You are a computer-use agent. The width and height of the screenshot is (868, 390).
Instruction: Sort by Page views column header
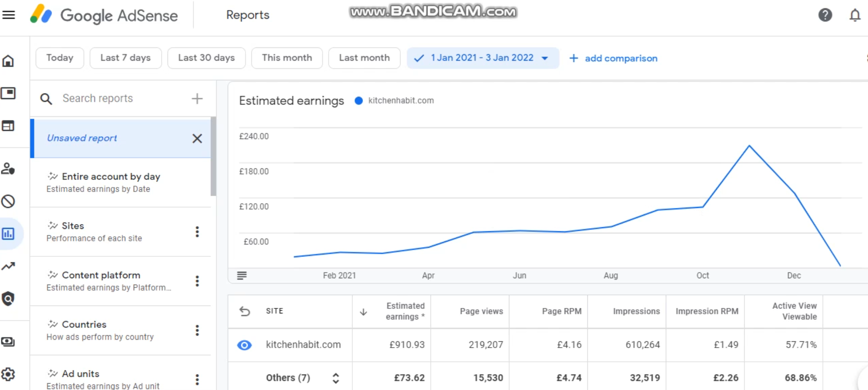tap(481, 311)
